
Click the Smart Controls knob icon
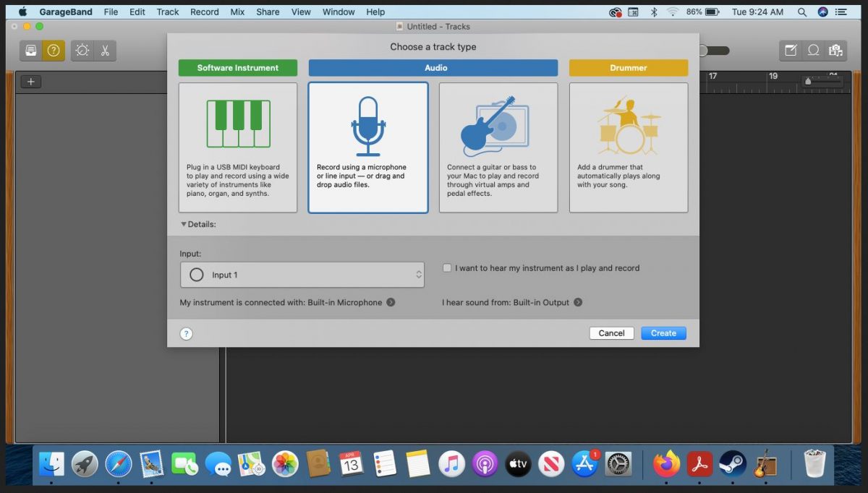coord(82,50)
